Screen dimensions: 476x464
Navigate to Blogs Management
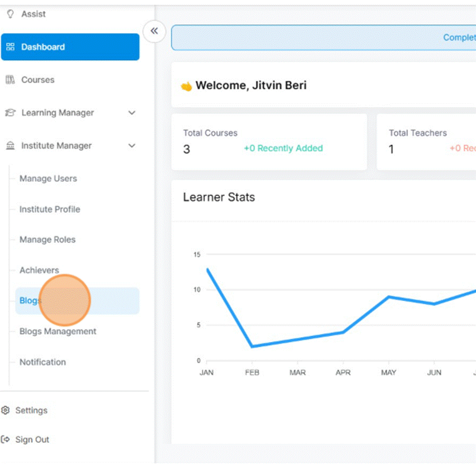point(58,331)
